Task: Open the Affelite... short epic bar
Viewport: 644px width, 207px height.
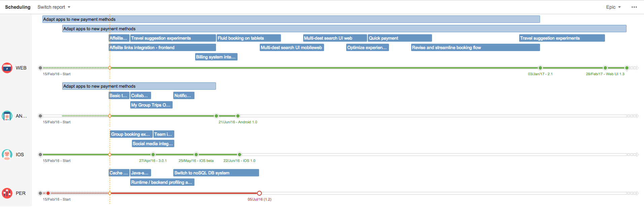Action: click(x=119, y=38)
